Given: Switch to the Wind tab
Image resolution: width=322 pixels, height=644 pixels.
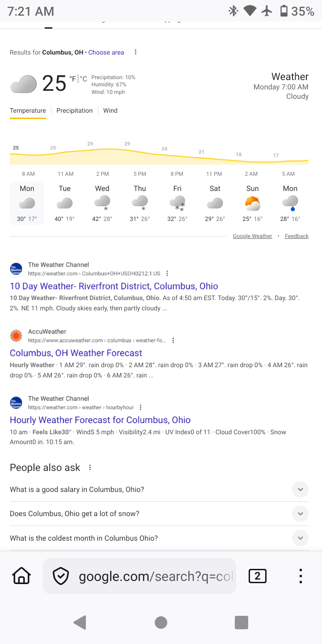Looking at the screenshot, I should pyautogui.click(x=110, y=110).
